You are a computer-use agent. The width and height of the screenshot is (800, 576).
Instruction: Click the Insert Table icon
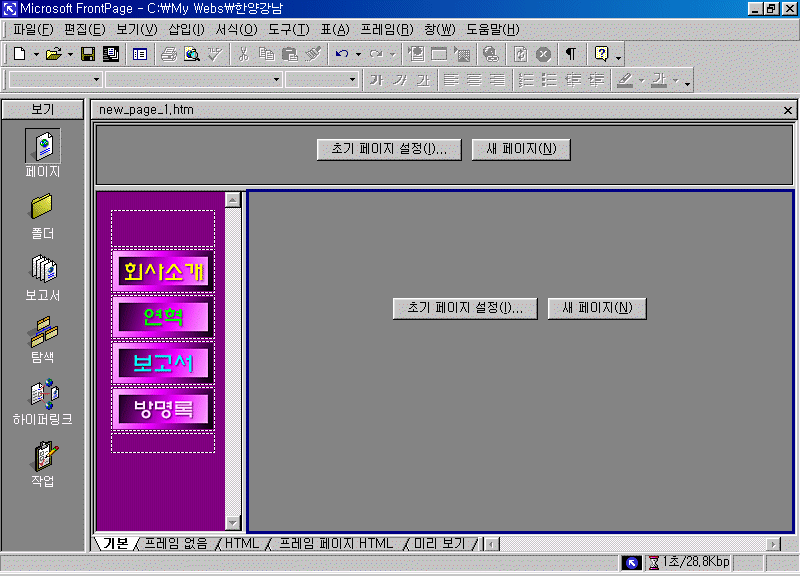point(439,54)
